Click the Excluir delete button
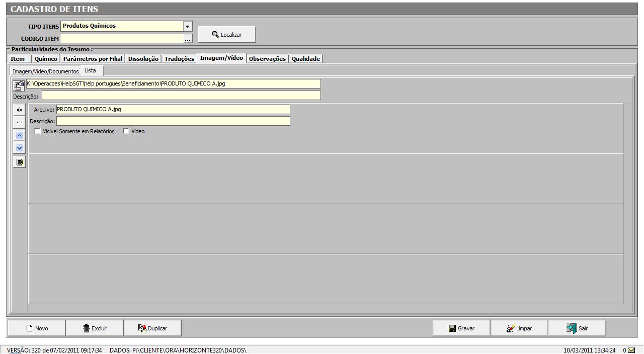 pos(95,328)
